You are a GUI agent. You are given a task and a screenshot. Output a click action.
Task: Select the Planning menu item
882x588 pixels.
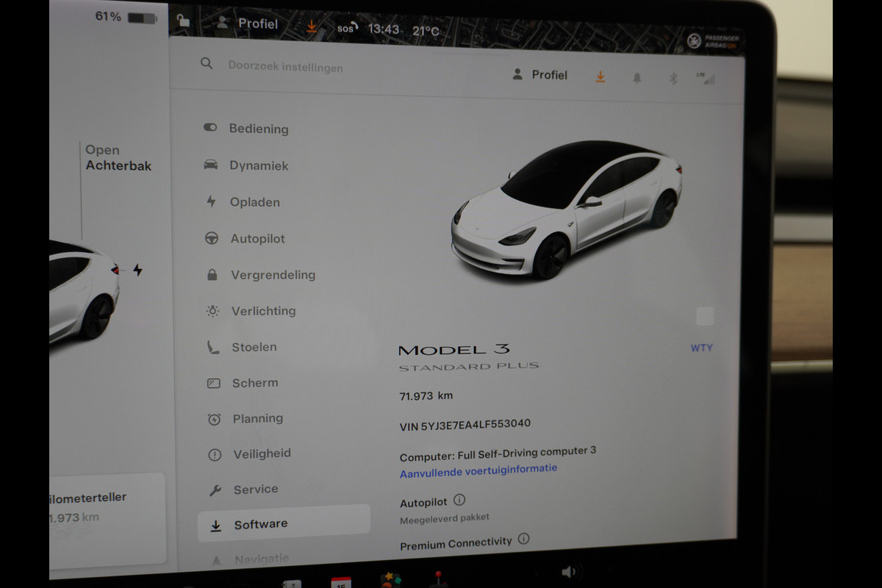(x=258, y=418)
